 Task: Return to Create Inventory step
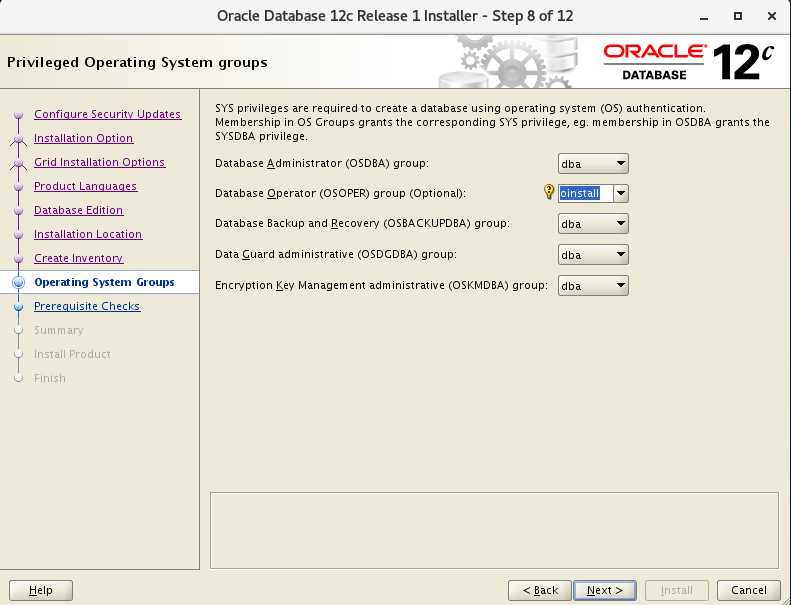pyautogui.click(x=78, y=258)
